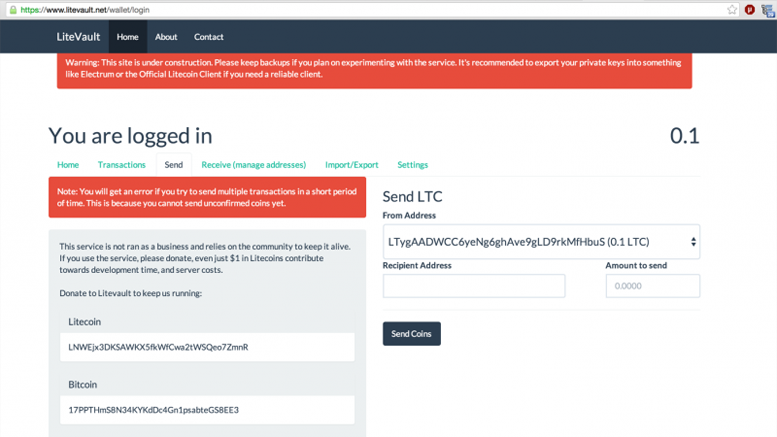Expand the From Address dropdown
The image size is (777, 437).
pos(541,242)
